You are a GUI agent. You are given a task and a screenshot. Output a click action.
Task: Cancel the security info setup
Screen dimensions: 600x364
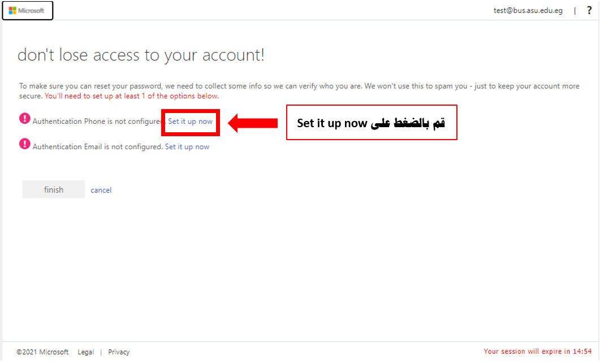[101, 190]
